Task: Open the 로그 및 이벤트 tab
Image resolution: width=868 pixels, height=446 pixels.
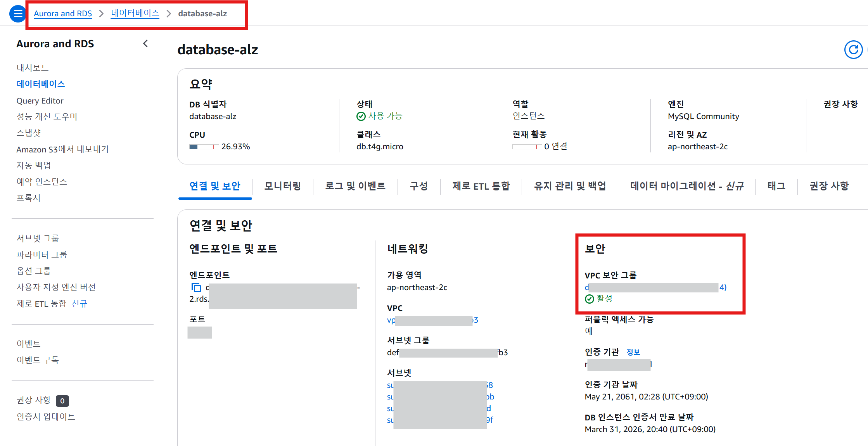Action: [x=355, y=186]
